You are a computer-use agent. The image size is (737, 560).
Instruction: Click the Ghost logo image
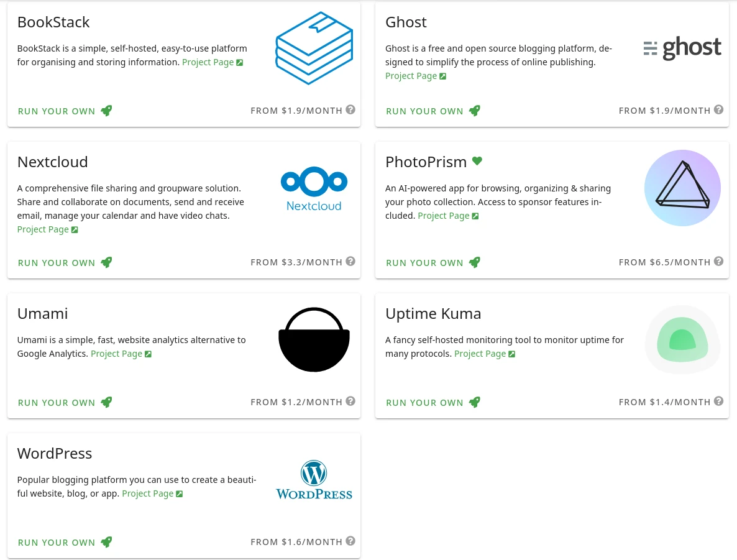click(x=682, y=48)
